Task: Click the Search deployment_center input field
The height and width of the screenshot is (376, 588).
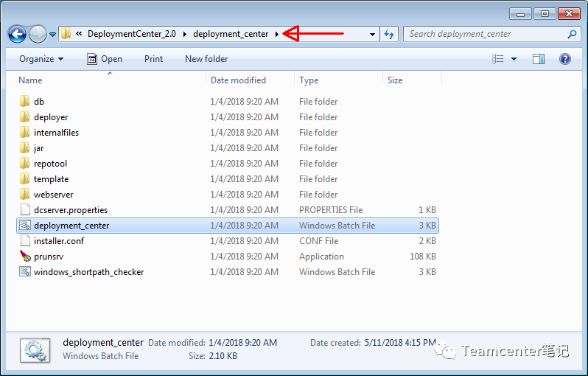Action: 486,34
